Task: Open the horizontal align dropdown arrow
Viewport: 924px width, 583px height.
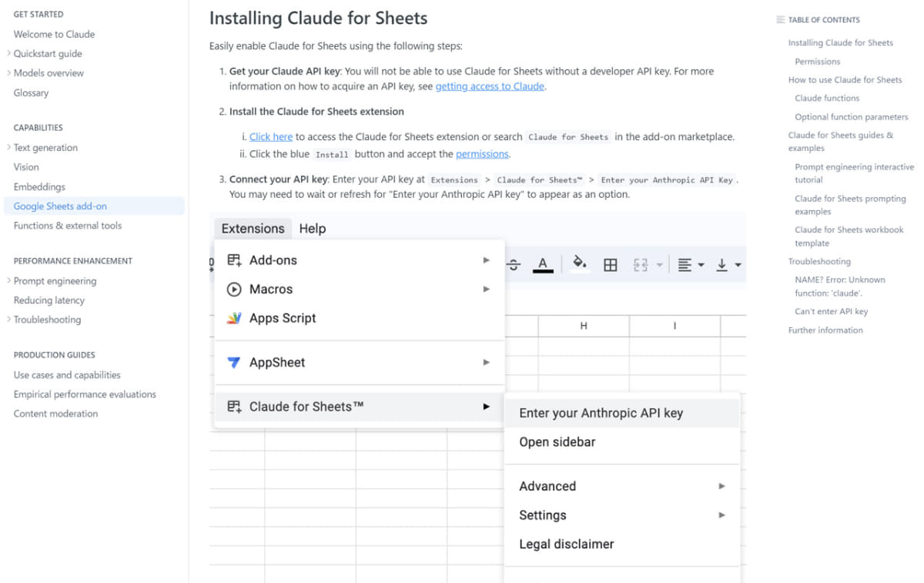Action: click(x=701, y=265)
